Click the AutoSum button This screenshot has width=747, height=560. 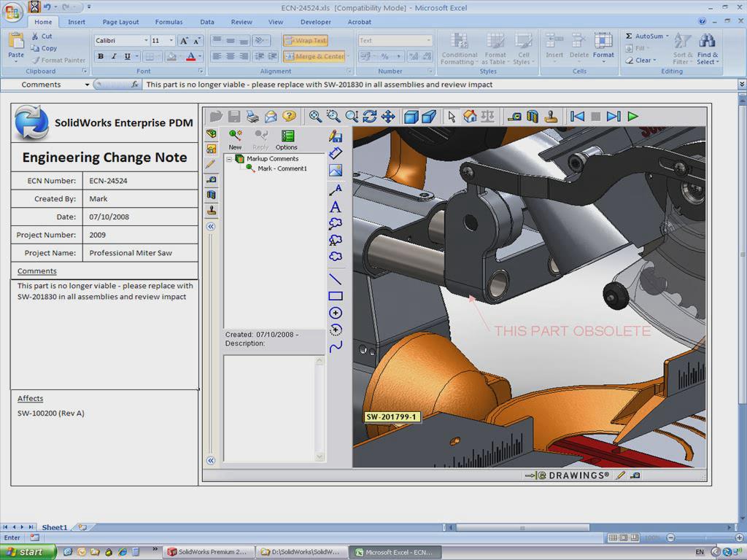click(x=646, y=36)
